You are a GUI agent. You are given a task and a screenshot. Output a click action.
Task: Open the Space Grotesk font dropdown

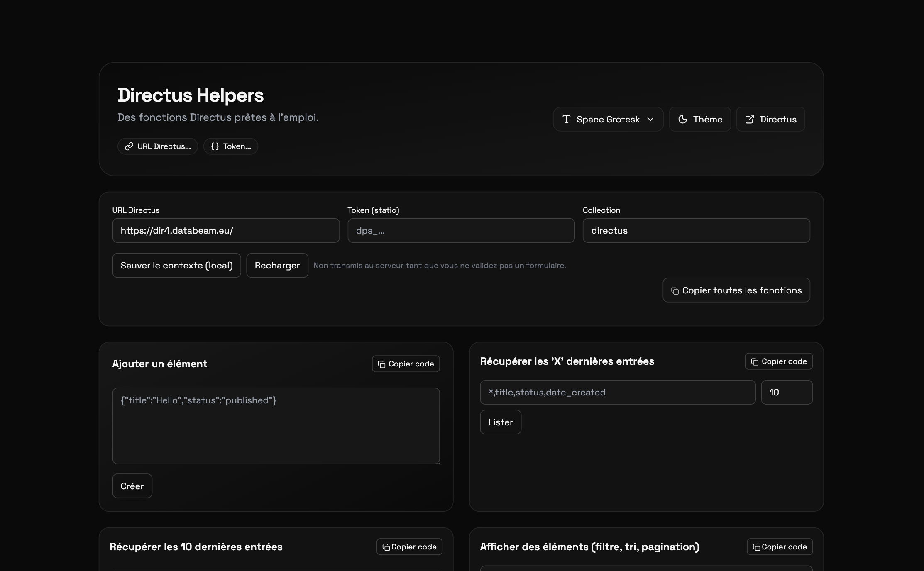coord(608,120)
